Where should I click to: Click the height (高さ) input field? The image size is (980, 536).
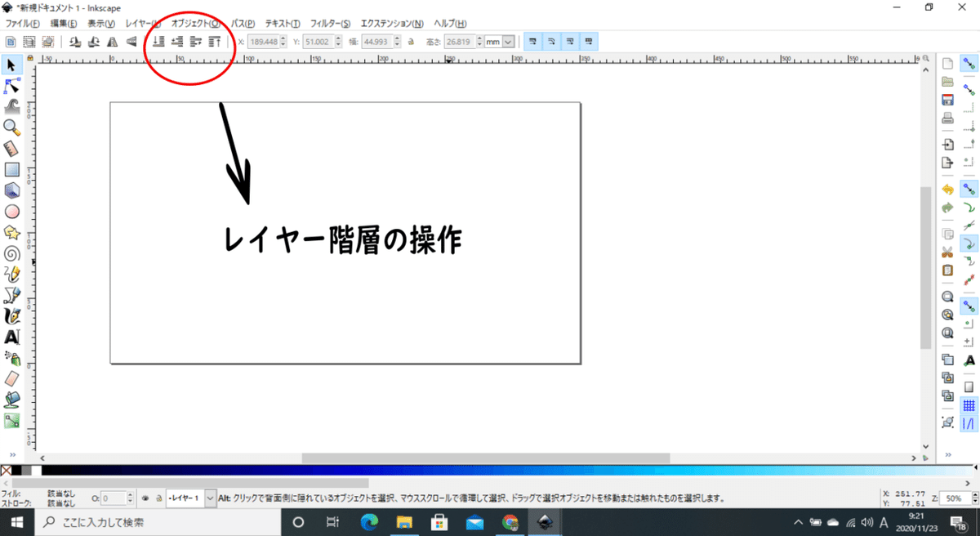(x=459, y=41)
